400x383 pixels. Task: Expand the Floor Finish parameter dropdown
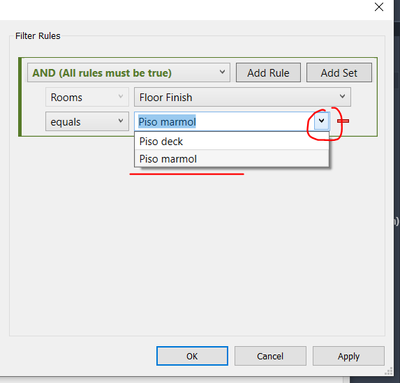pyautogui.click(x=242, y=97)
